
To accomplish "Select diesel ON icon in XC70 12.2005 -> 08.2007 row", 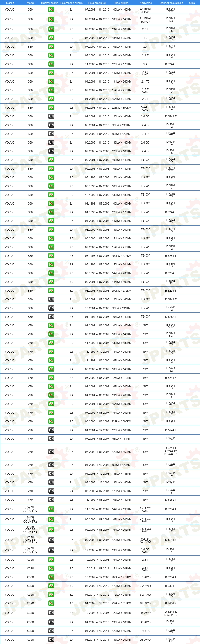I will (51, 550).
